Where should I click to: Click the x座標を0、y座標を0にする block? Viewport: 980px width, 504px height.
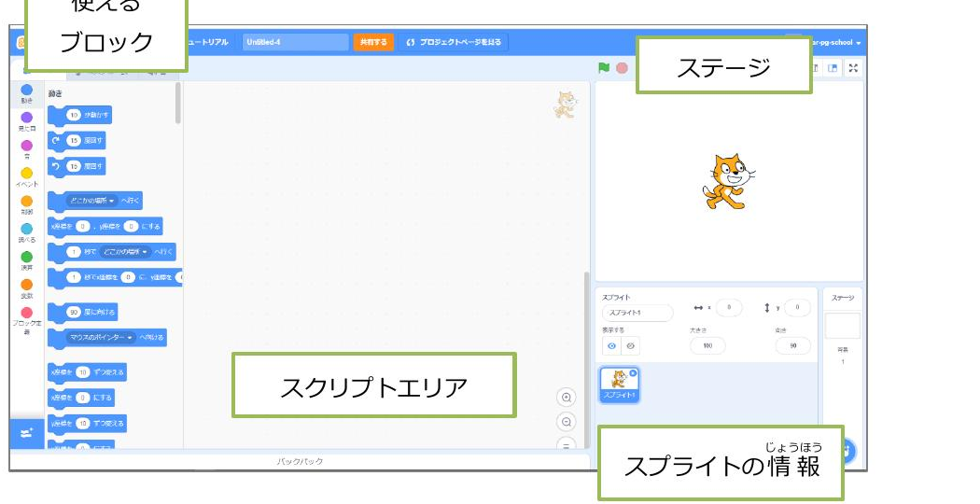click(x=105, y=227)
